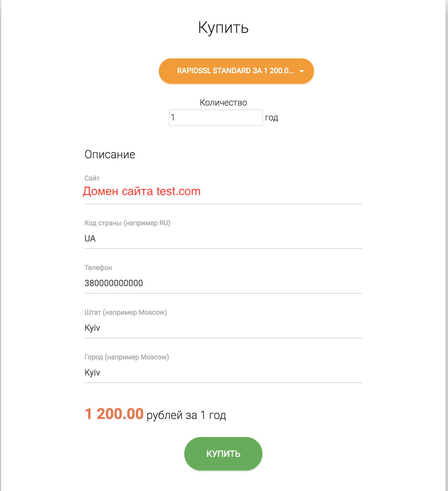
Task: Click the Город (например Moscow) label
Action: point(127,357)
